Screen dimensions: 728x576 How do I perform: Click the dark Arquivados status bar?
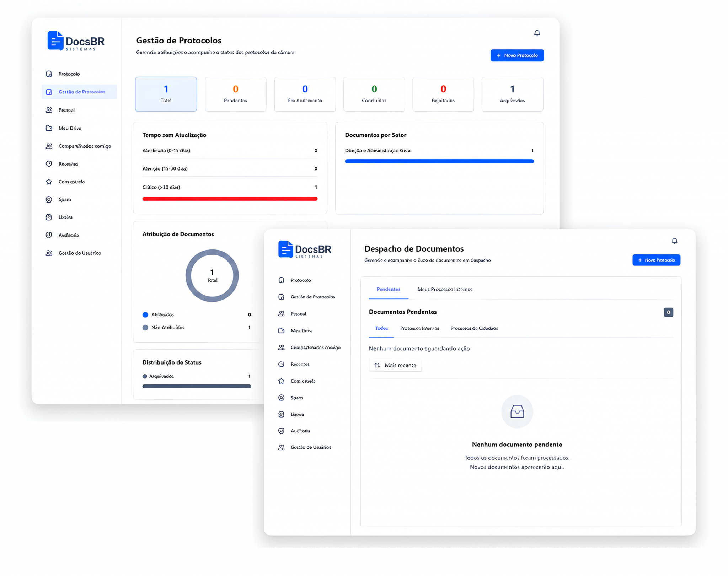pyautogui.click(x=197, y=386)
